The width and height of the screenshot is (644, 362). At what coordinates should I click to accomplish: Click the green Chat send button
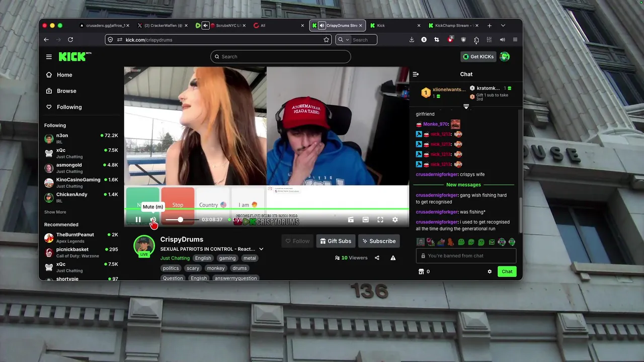coord(507,271)
